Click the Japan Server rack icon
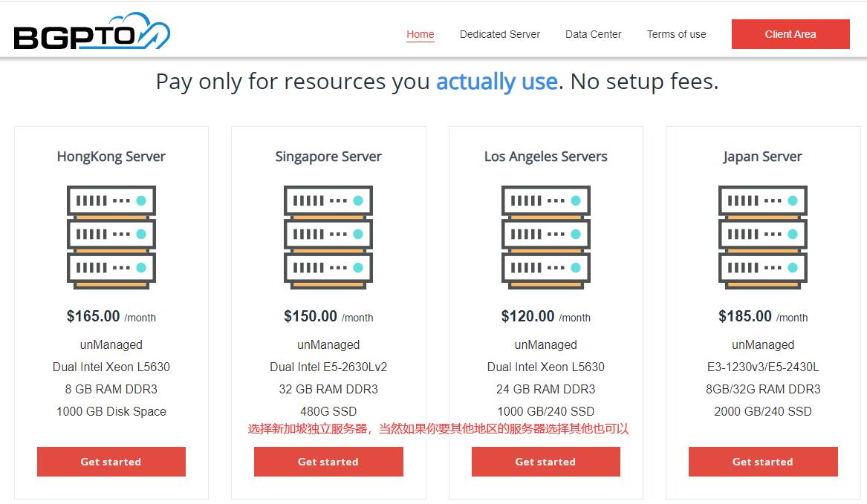Screen dimensions: 867x504 (762, 237)
